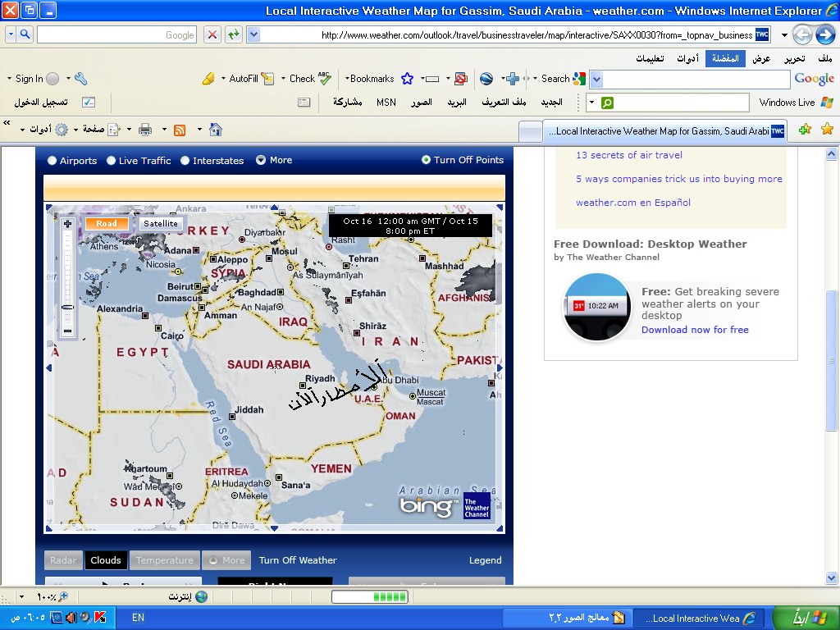This screenshot has width=840, height=630.
Task: Switch the map to Satellite view
Action: pos(161,224)
